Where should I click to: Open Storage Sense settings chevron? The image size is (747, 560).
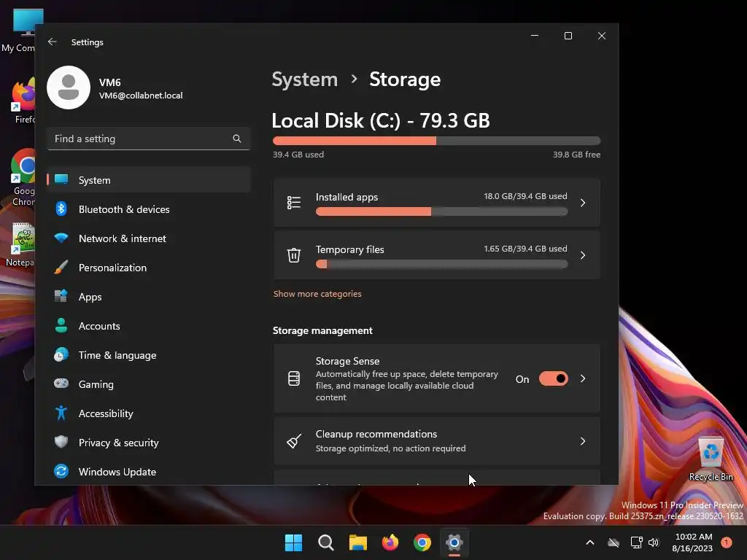click(583, 379)
